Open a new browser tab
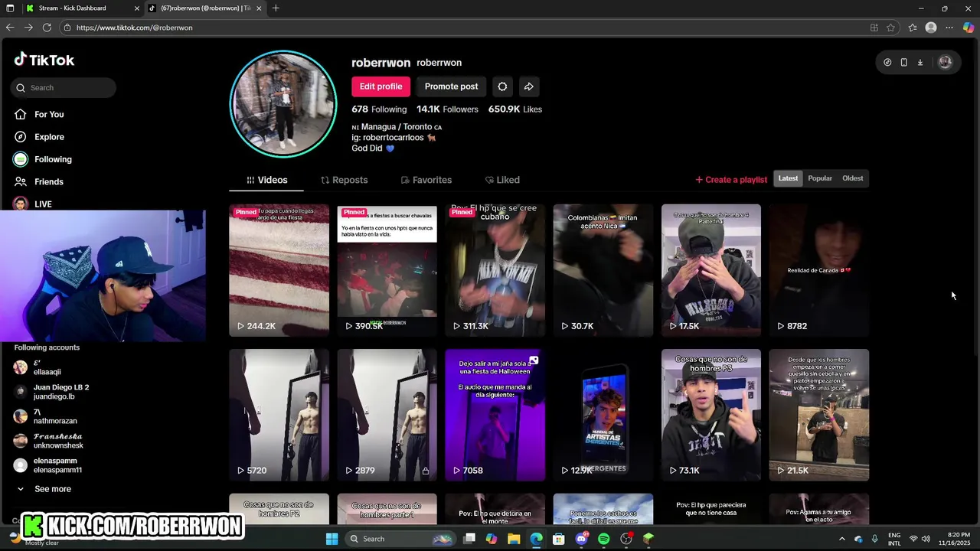980x551 pixels. click(276, 8)
